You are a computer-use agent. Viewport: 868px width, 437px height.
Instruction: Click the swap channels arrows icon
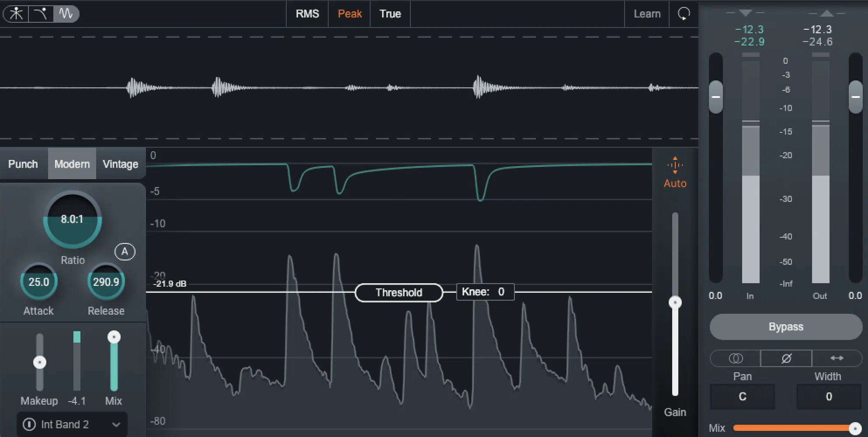click(x=837, y=358)
